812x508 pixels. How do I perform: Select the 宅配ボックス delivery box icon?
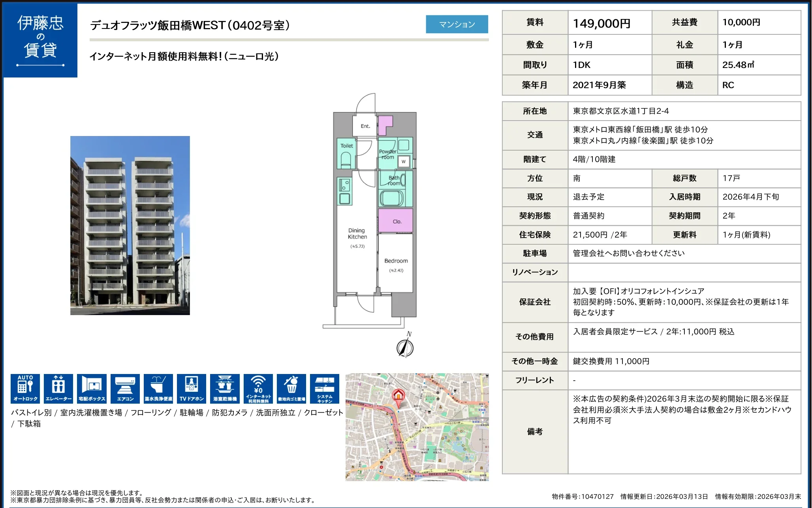(92, 389)
